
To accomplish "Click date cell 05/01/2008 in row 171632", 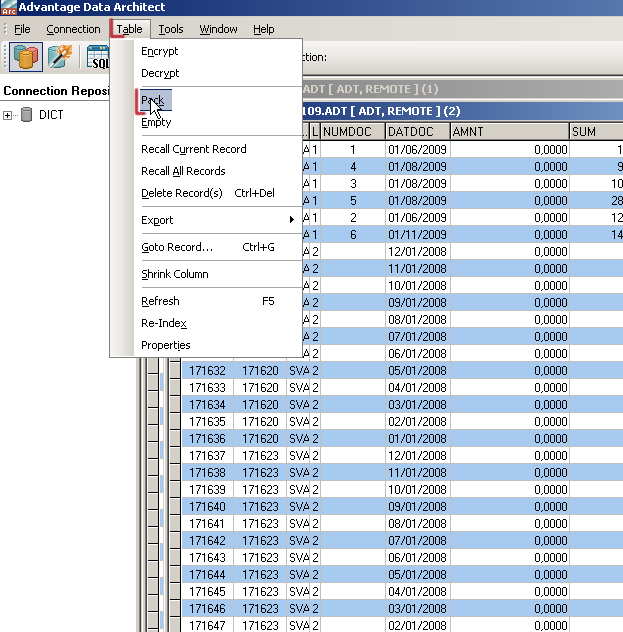I will 417,370.
